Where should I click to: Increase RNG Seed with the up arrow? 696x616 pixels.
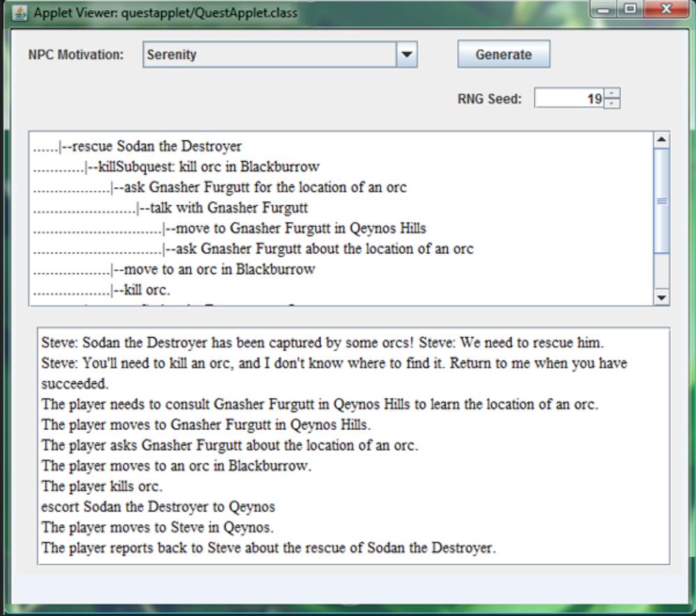(x=612, y=93)
